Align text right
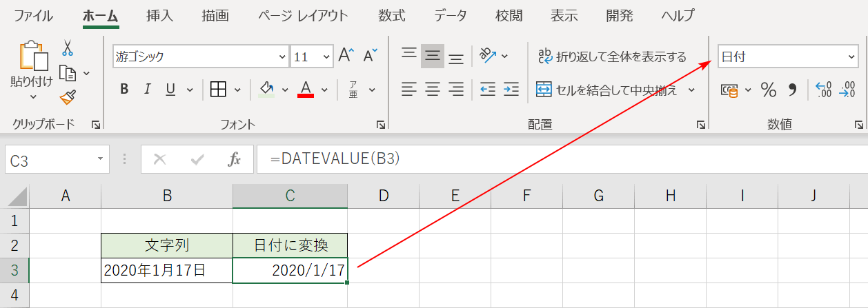This screenshot has height=308, width=868. [456, 89]
